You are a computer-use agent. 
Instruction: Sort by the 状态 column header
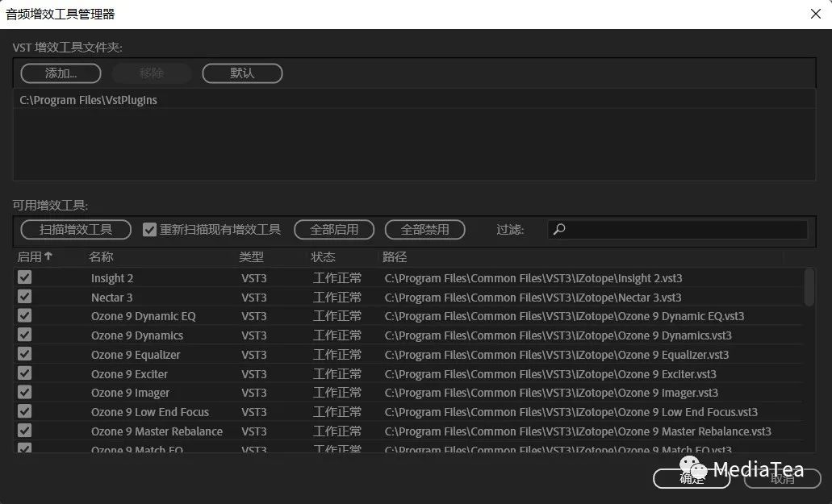[x=323, y=257]
